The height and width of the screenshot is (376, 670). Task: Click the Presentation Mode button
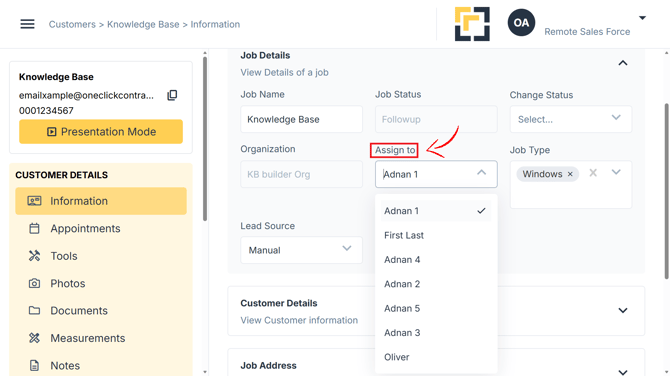pyautogui.click(x=101, y=132)
